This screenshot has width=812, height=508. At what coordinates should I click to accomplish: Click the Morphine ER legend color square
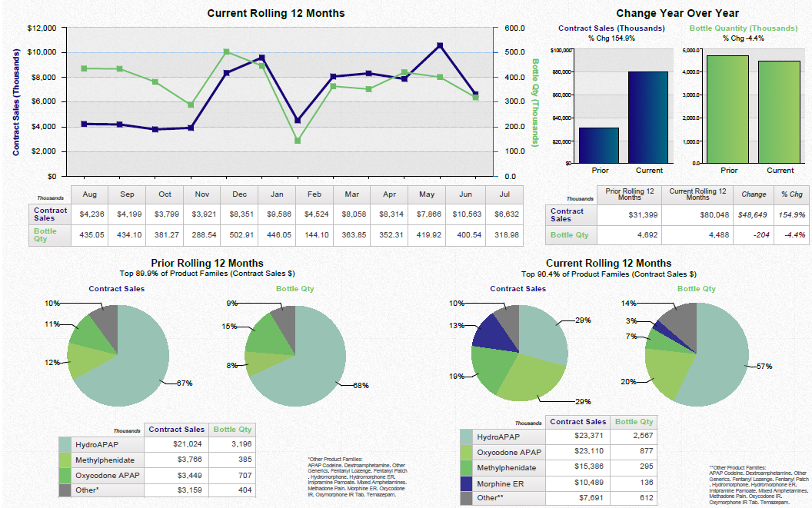[x=465, y=483]
